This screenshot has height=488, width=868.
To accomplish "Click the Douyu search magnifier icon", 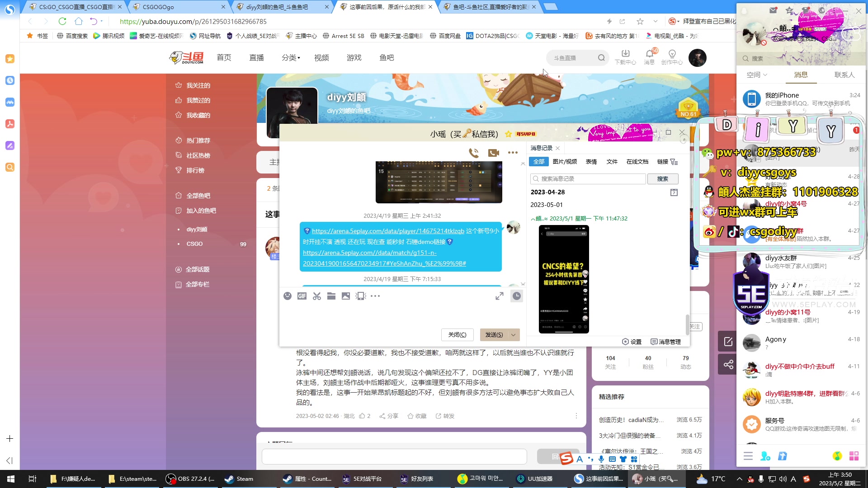I will click(601, 58).
